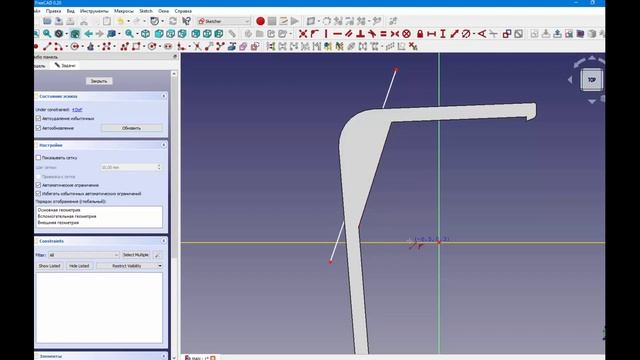Collapse the 'Состояние эскиза' section
The width and height of the screenshot is (640, 360).
[x=164, y=96]
